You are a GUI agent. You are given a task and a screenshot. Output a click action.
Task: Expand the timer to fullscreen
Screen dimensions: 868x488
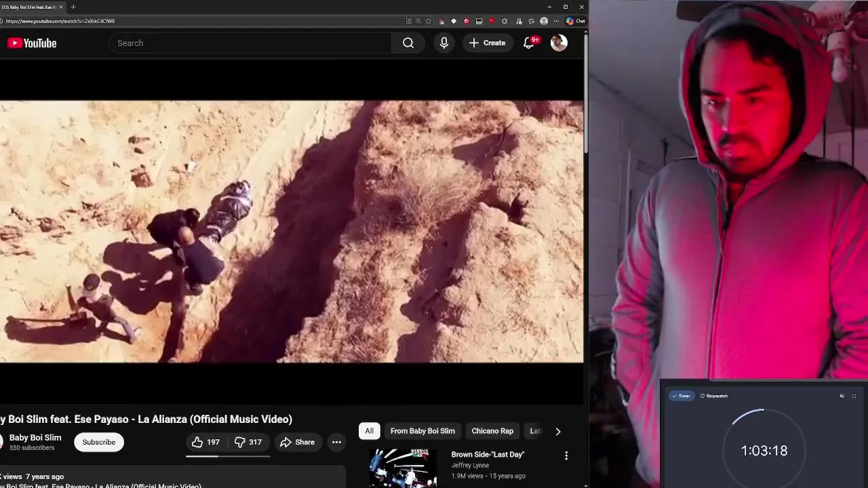click(x=854, y=396)
